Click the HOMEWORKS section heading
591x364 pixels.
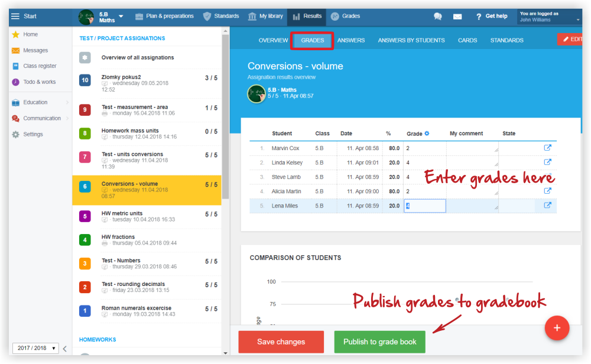pos(98,340)
